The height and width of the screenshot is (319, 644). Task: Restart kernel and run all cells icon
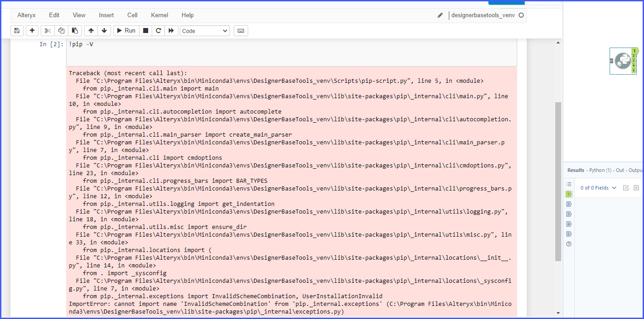(171, 31)
